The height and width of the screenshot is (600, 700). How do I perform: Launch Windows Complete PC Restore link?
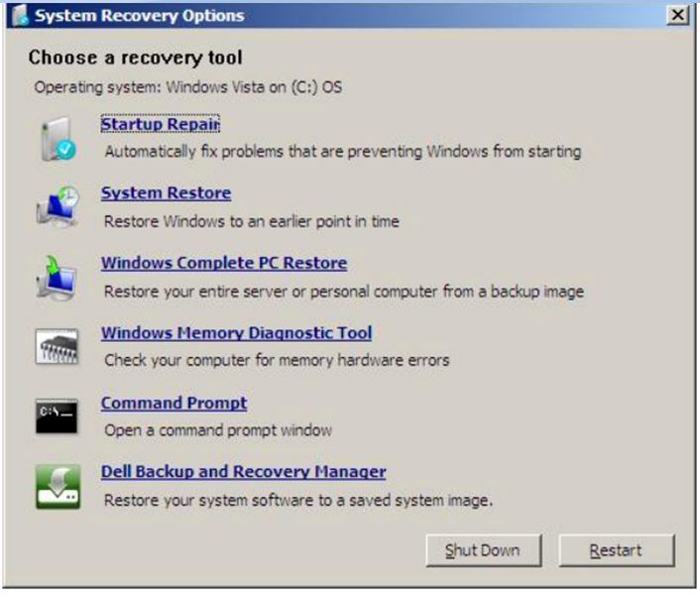(224, 263)
